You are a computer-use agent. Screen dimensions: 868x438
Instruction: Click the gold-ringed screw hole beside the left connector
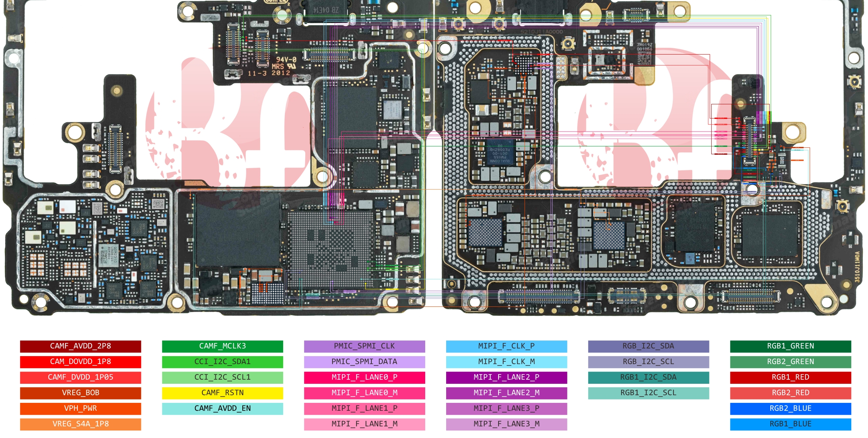74,132
